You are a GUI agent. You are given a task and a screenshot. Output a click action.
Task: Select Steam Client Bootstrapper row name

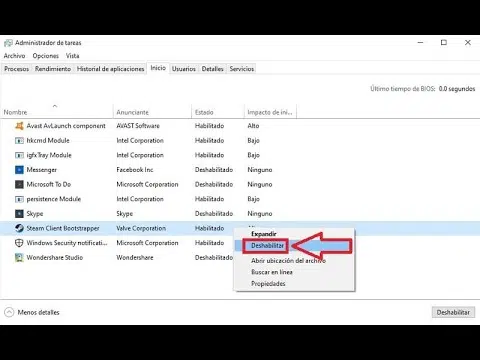(63, 228)
